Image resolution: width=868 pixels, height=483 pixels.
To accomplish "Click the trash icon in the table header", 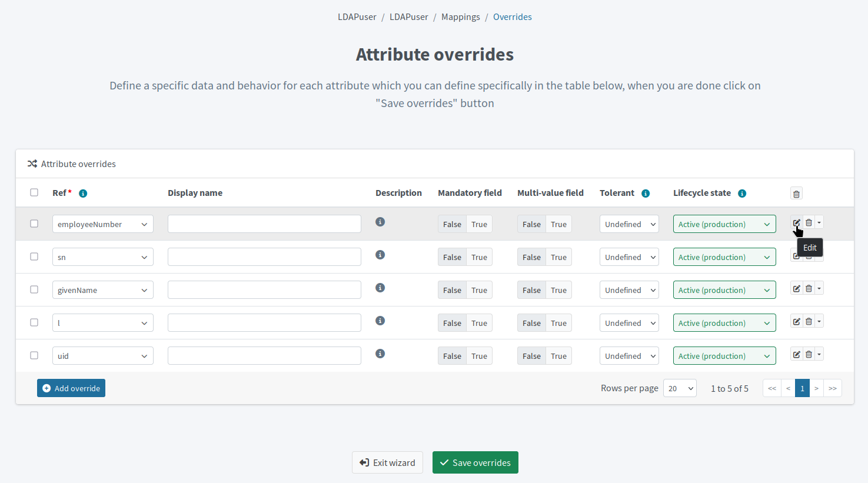I will click(x=796, y=193).
